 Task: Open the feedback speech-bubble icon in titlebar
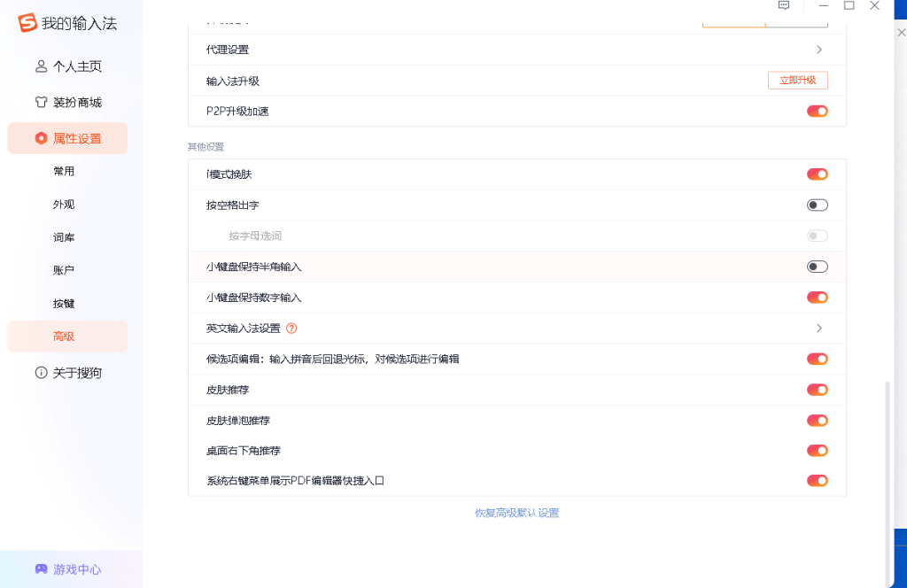coord(783,6)
